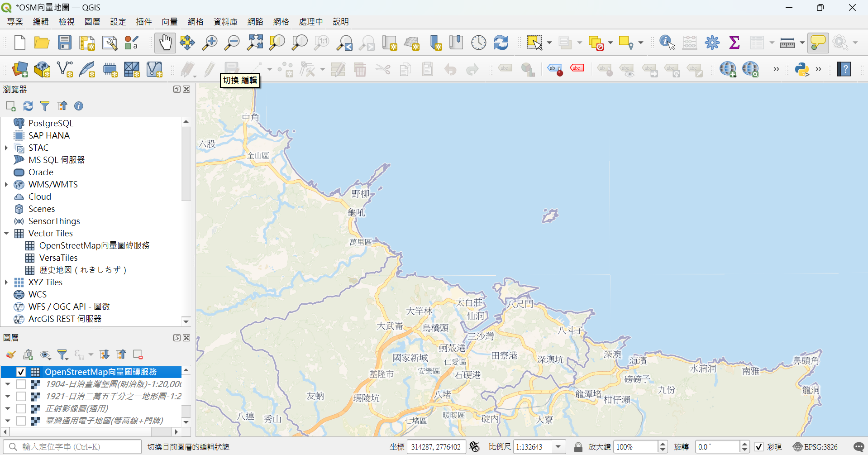The image size is (868, 455).
Task: Click the 旋轉 rotation value field
Action: point(718,447)
